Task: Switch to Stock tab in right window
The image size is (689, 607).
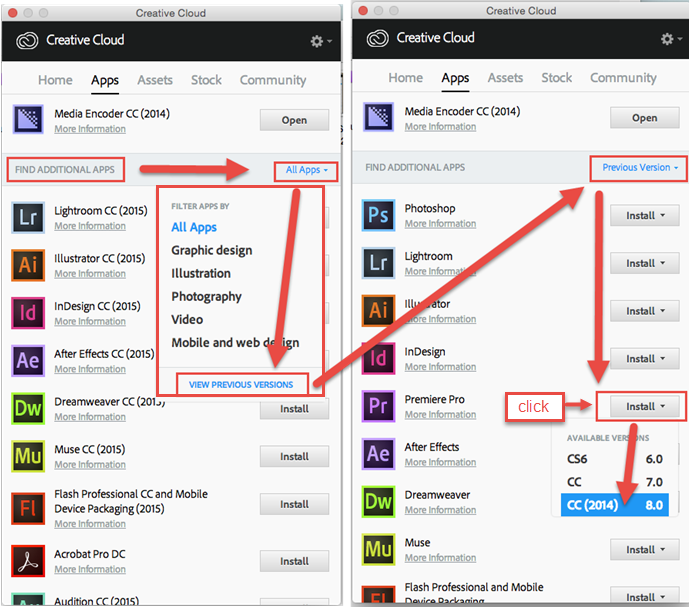Action: 556,78
